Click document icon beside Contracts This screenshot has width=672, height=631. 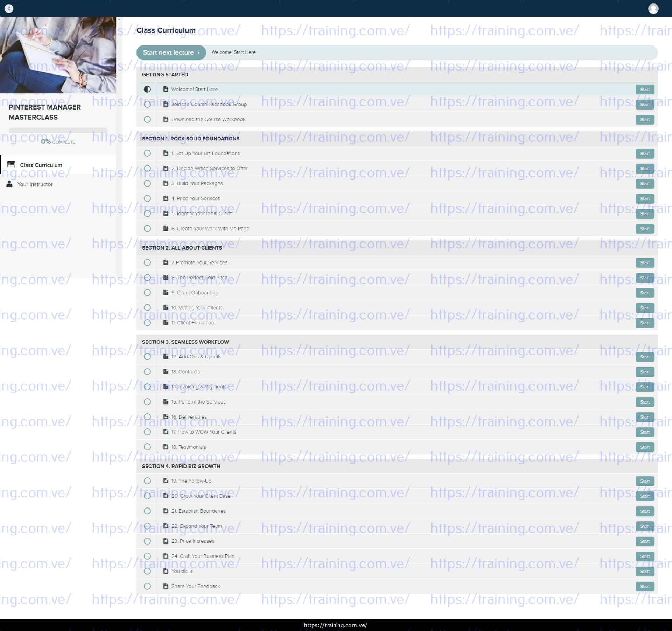point(166,372)
